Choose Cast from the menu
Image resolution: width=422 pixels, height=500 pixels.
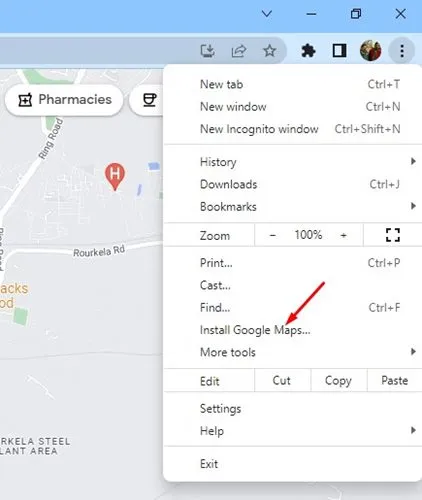tap(293, 285)
